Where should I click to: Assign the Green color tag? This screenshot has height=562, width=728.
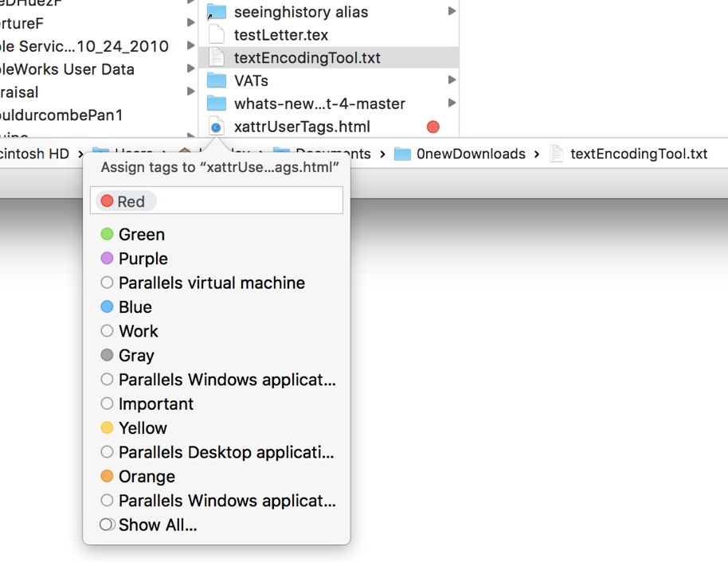[x=141, y=235]
